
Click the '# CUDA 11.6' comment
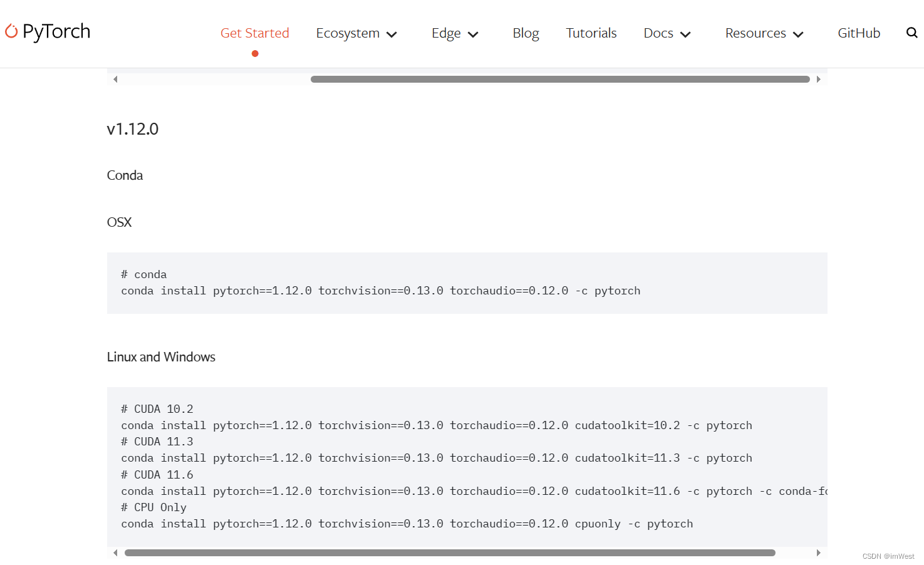[157, 475]
